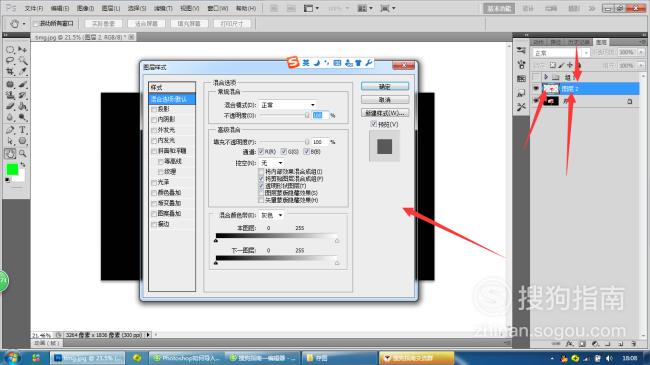Select the Clone Stamp tool
650x365 pixels.
click(x=10, y=95)
